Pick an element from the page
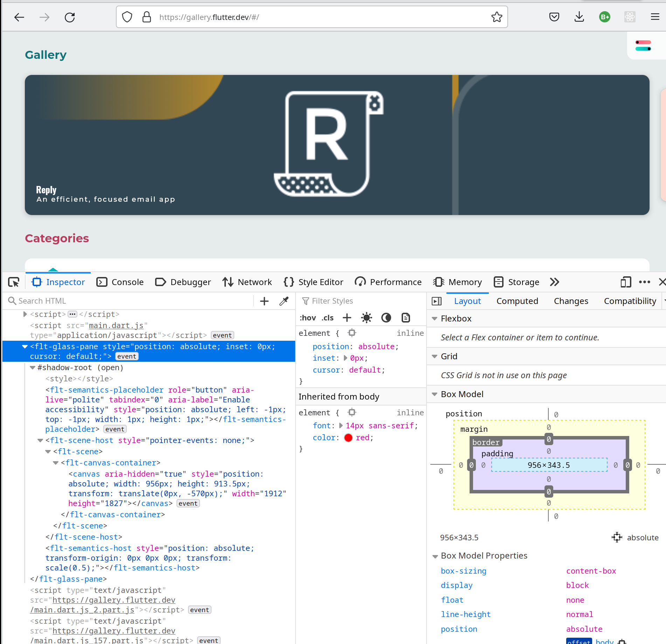666x644 pixels. 14,282
